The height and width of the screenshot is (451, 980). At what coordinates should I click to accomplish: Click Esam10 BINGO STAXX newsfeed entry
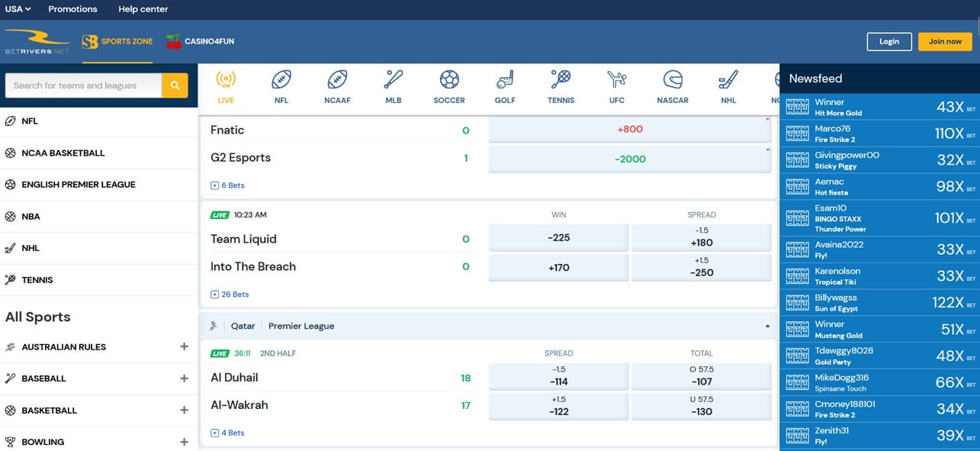[879, 218]
